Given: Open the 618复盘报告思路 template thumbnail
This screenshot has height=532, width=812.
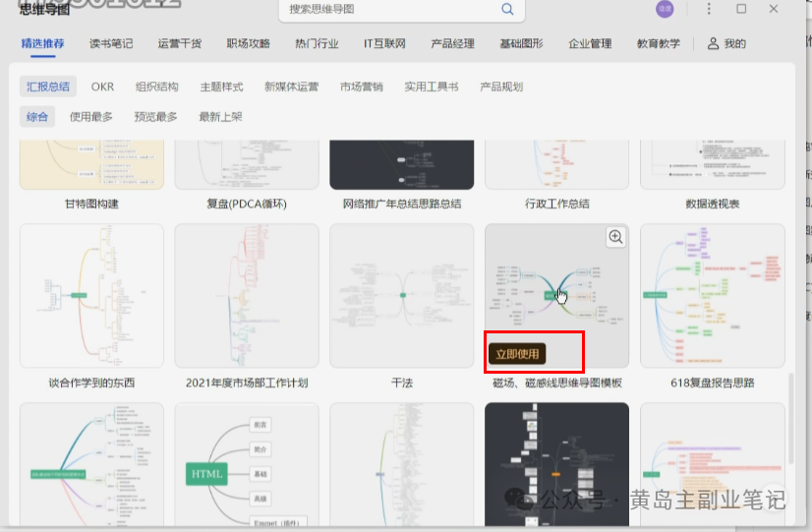Looking at the screenshot, I should (x=712, y=296).
